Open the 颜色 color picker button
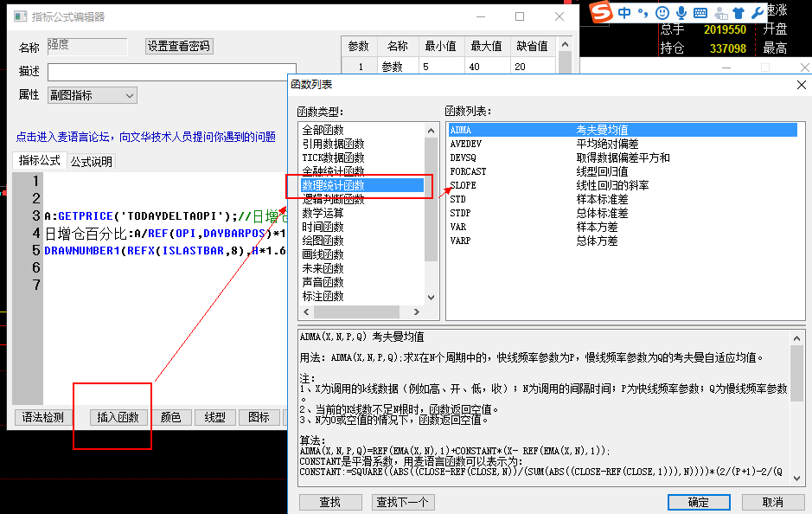The height and width of the screenshot is (514, 812). pos(170,417)
